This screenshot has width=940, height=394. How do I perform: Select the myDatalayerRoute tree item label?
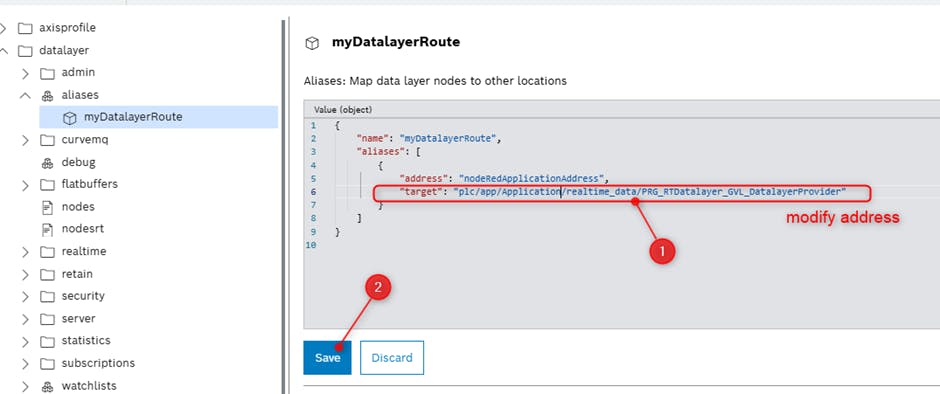pos(133,117)
